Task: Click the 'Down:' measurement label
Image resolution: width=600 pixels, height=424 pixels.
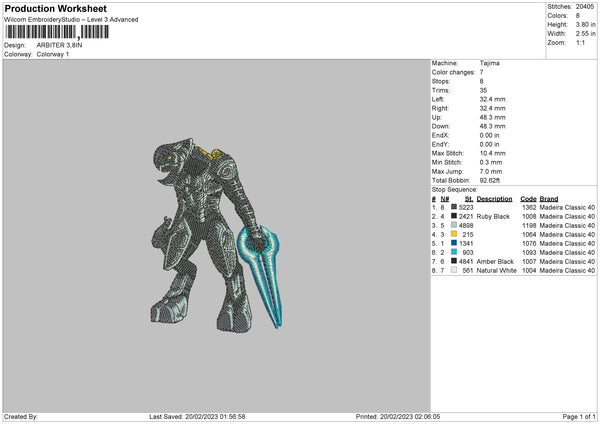Action: tap(441, 126)
